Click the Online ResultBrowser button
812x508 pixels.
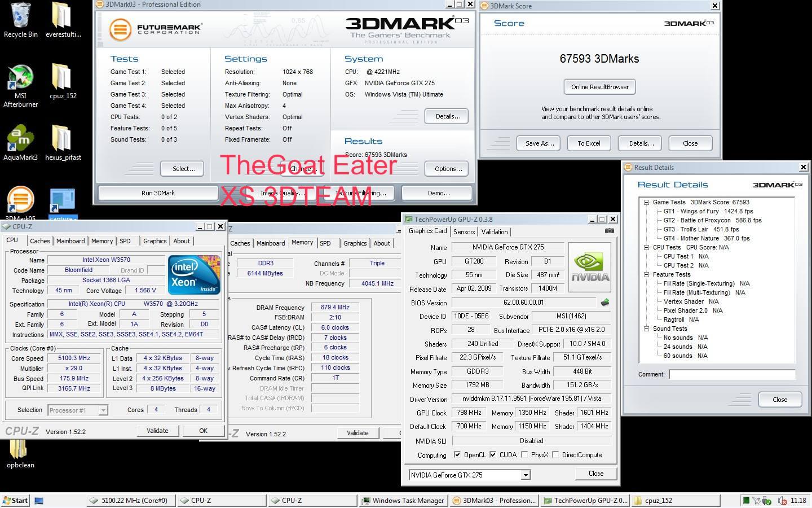pos(599,87)
